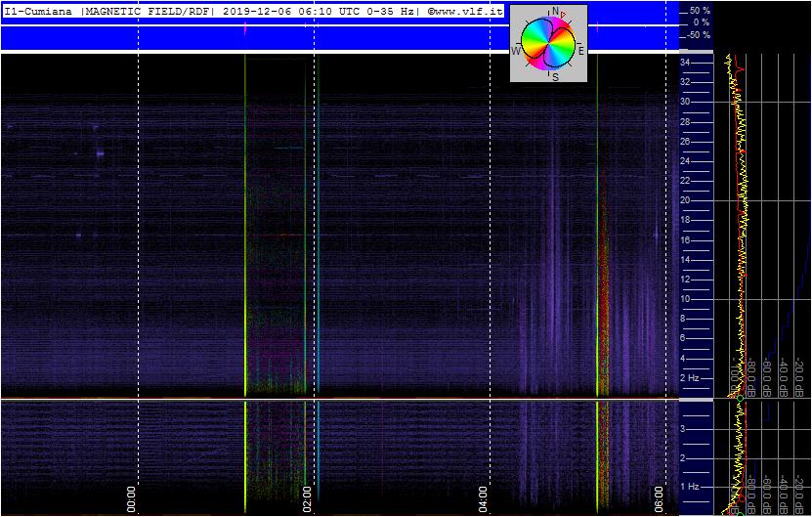812x517 pixels.
Task: Click the 8 frequency tick label
Action: click(683, 319)
